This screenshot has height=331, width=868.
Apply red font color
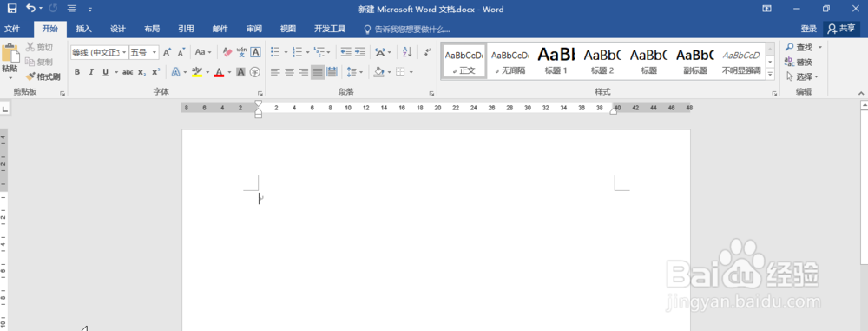[219, 72]
